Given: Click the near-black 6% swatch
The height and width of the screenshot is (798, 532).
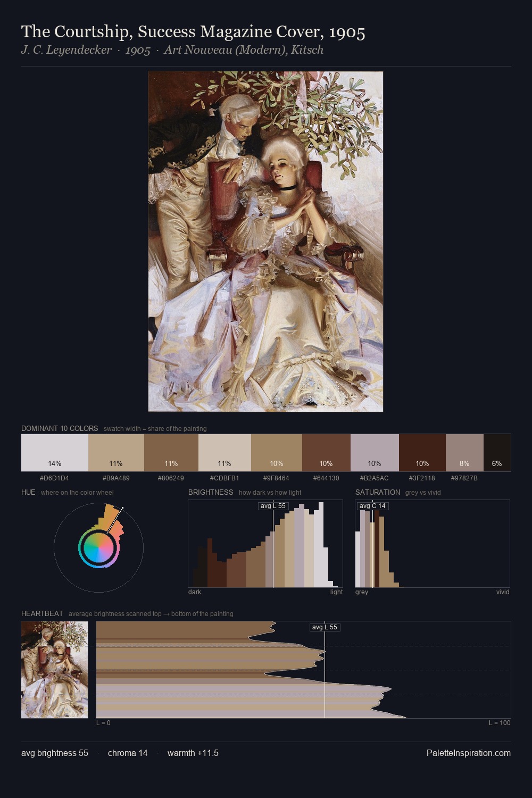Looking at the screenshot, I should (497, 453).
